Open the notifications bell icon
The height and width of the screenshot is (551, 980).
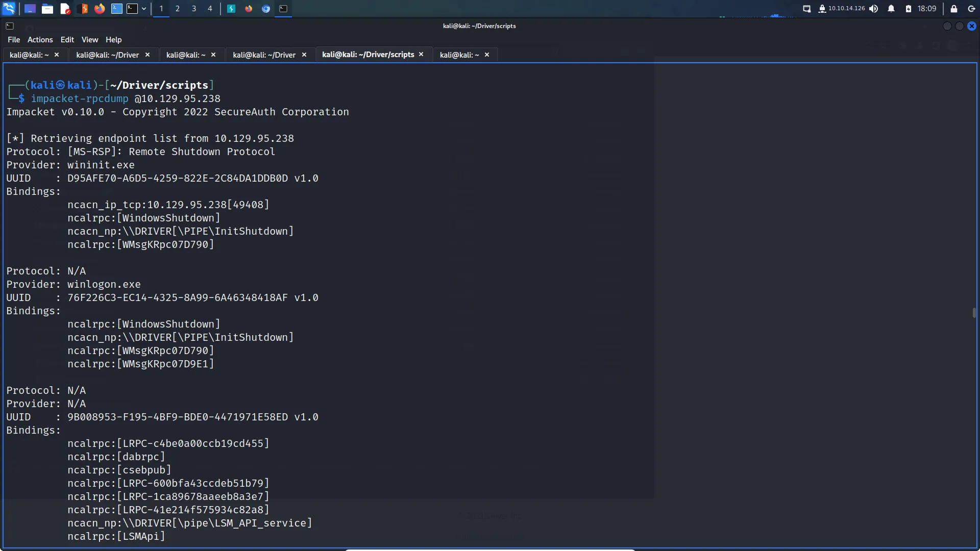click(x=891, y=9)
